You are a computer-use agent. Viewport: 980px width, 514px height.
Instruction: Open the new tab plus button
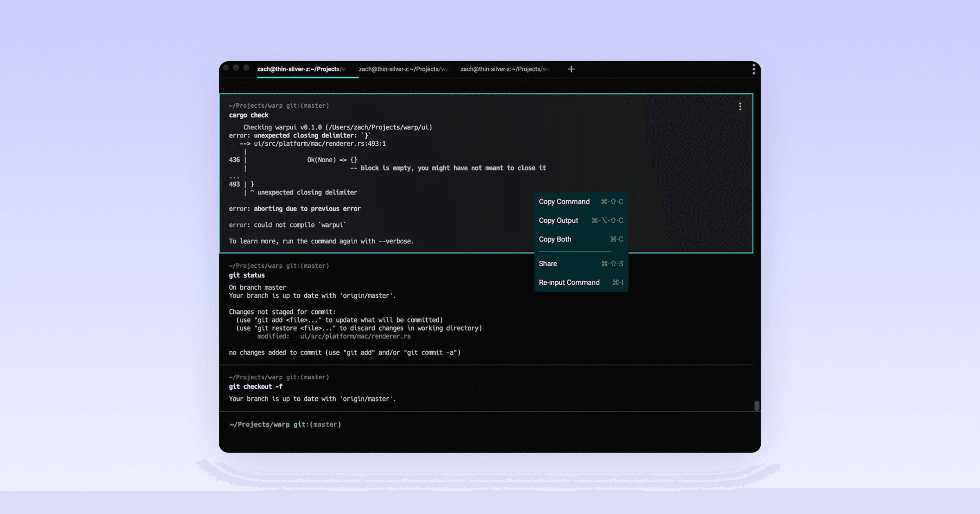coord(571,69)
